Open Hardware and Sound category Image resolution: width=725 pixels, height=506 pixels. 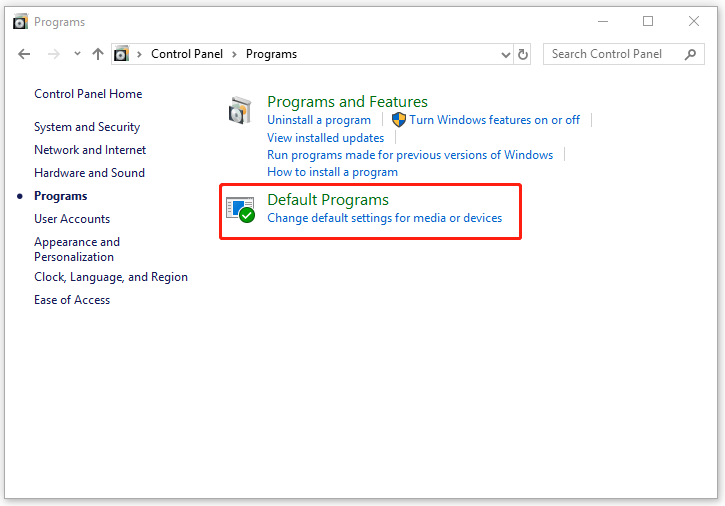(89, 173)
